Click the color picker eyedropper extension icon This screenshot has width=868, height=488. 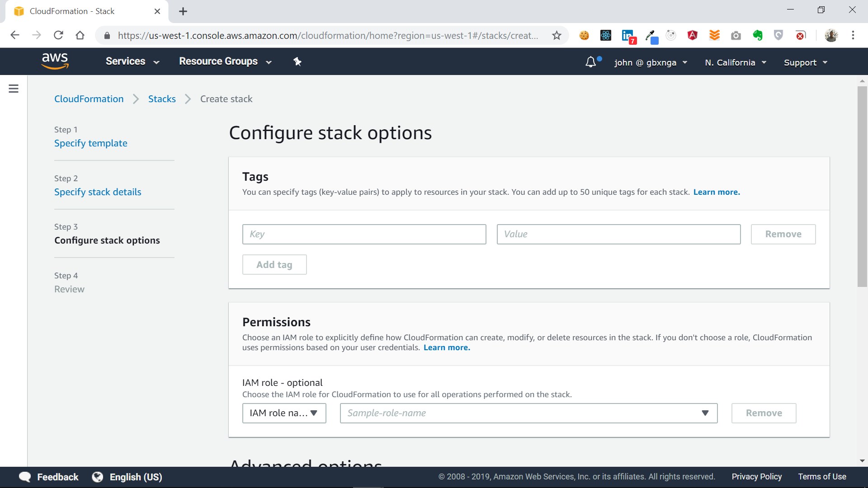pos(651,36)
